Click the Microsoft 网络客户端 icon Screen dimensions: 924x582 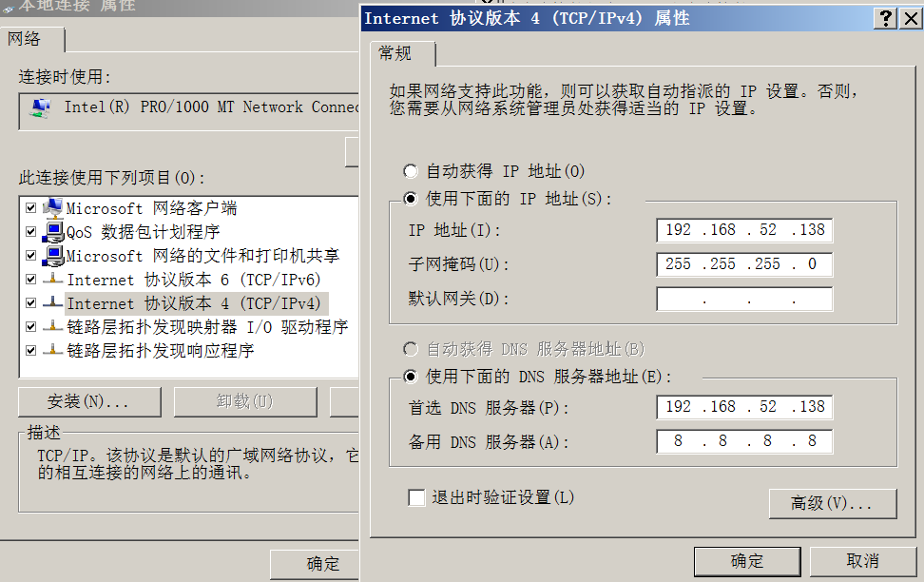pyautogui.click(x=53, y=208)
